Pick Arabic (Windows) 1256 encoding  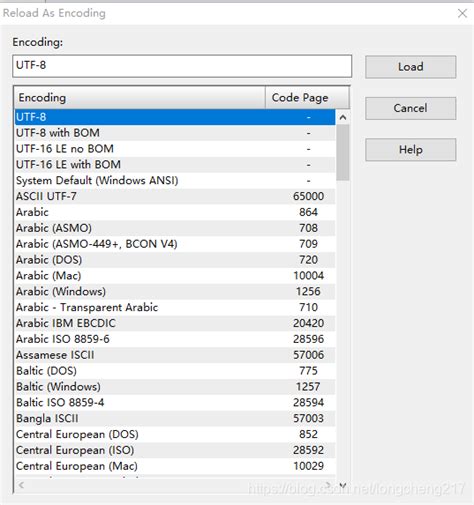[175, 292]
